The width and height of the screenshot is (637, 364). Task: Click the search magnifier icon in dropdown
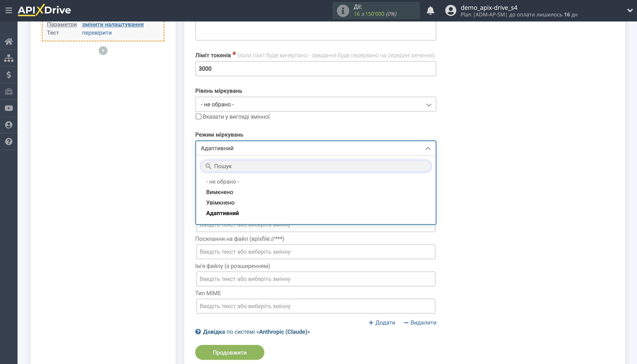pyautogui.click(x=208, y=166)
